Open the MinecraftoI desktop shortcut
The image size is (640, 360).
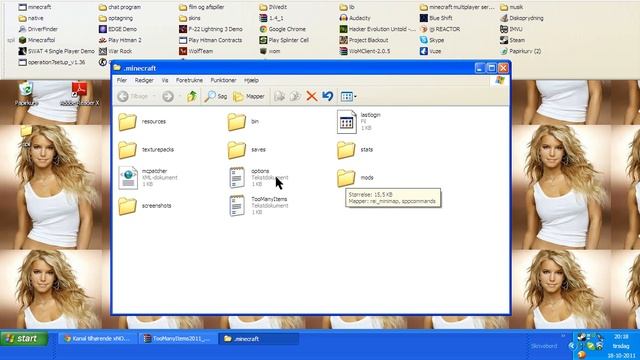[37, 40]
